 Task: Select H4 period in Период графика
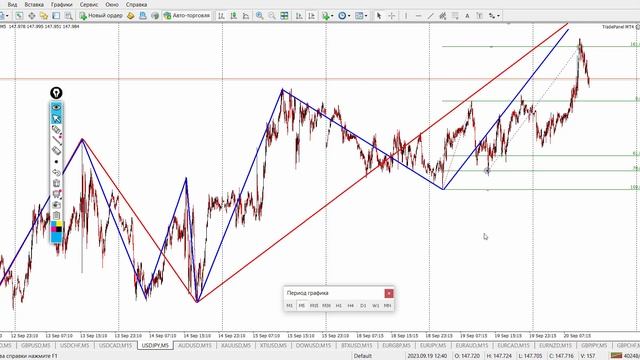click(351, 305)
